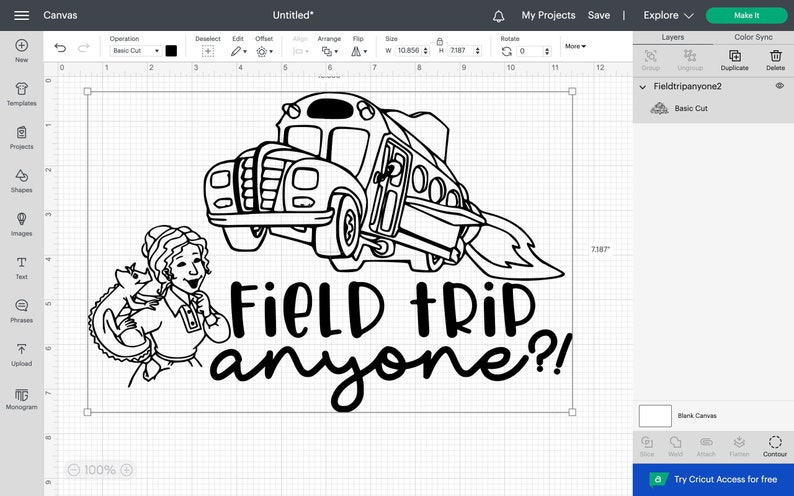
Task: Expand the More toolbar options
Action: pyautogui.click(x=575, y=46)
